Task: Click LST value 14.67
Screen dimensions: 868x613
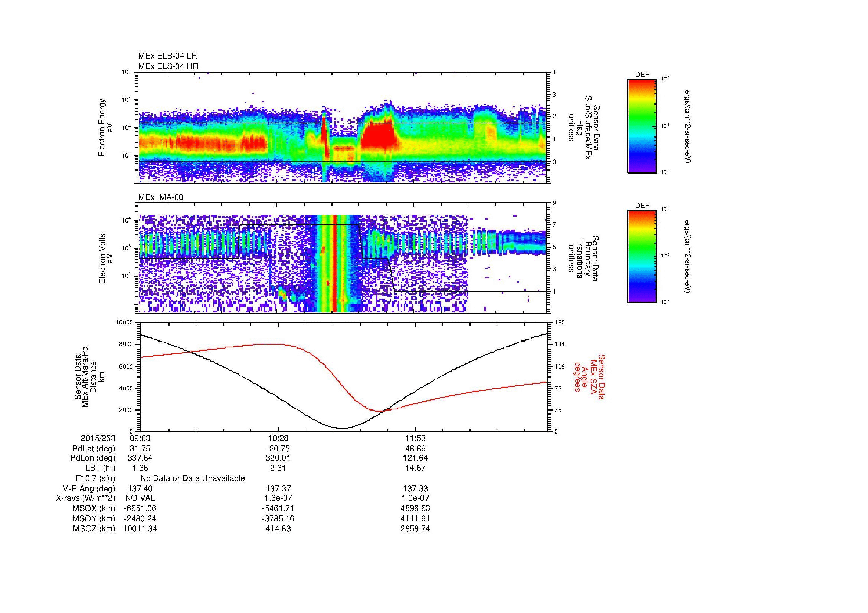Action: pyautogui.click(x=415, y=468)
